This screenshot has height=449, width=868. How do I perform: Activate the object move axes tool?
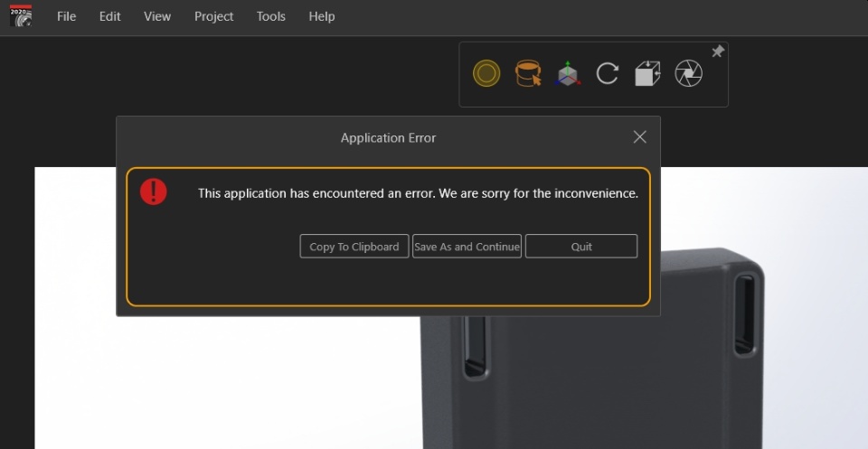pos(568,73)
